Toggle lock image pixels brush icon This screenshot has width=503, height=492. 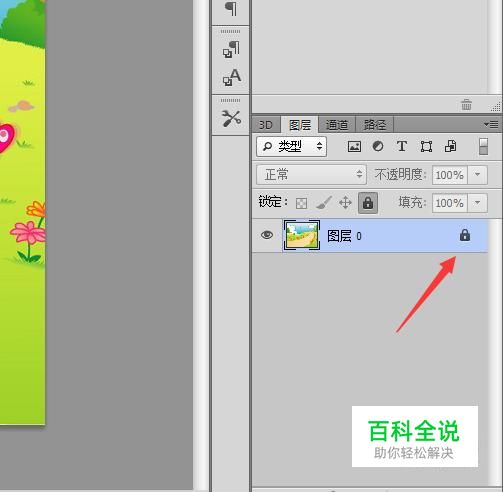(323, 203)
